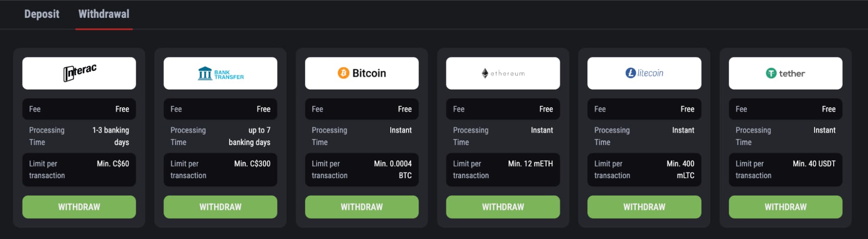Viewport: 868px width, 239px height.
Task: Open the Withdrawal tab
Action: point(104,14)
